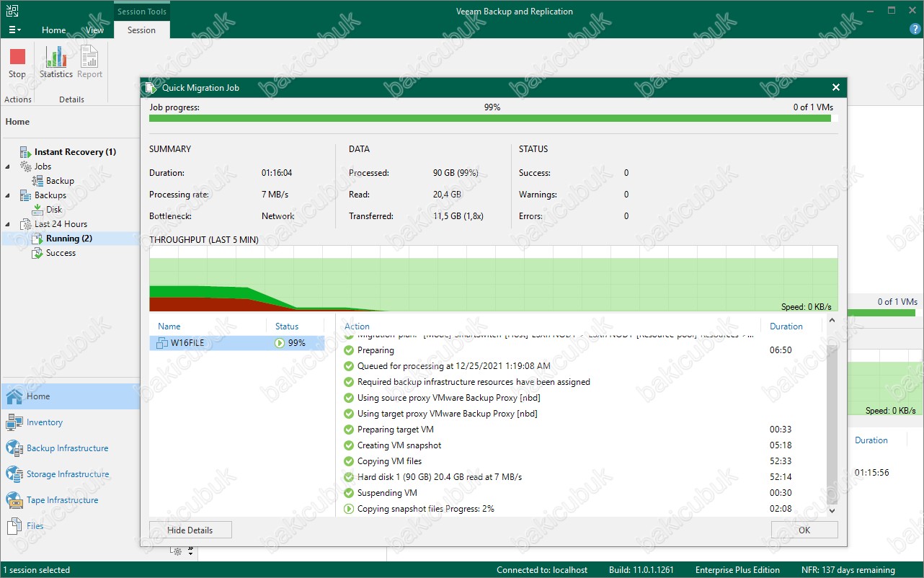Click the app icon in title bar
Viewport: 924px width, 578px height.
pos(12,11)
